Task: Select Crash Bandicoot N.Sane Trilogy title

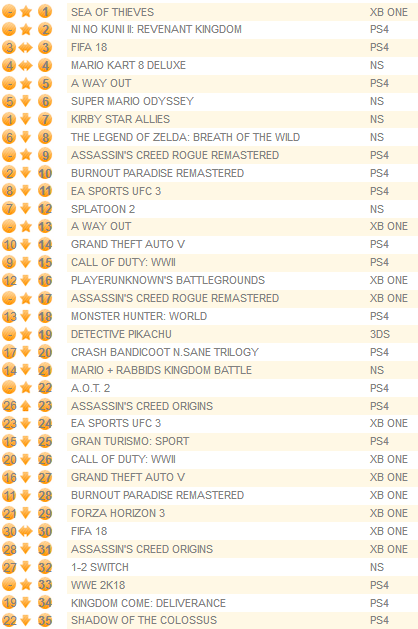Action: (165, 352)
